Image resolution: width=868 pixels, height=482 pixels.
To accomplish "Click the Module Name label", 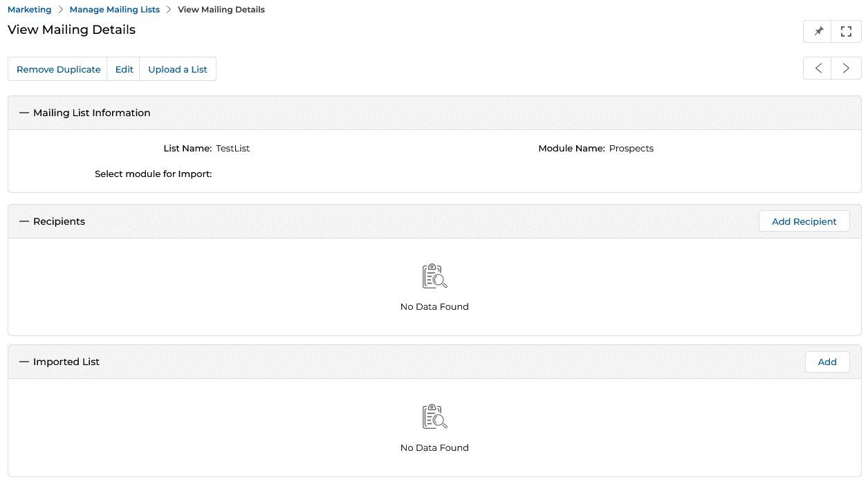I will point(572,149).
